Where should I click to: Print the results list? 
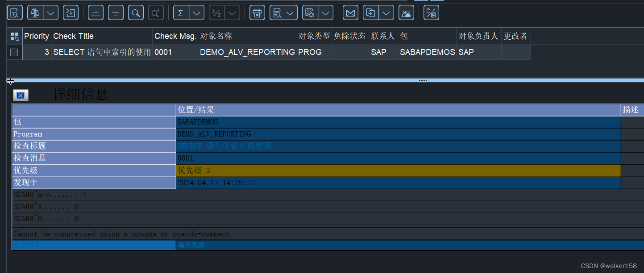point(257,12)
